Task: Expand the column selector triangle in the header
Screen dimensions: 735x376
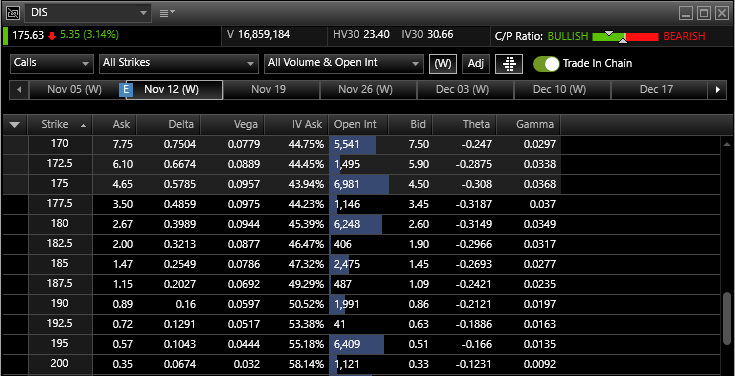Action: pos(15,125)
